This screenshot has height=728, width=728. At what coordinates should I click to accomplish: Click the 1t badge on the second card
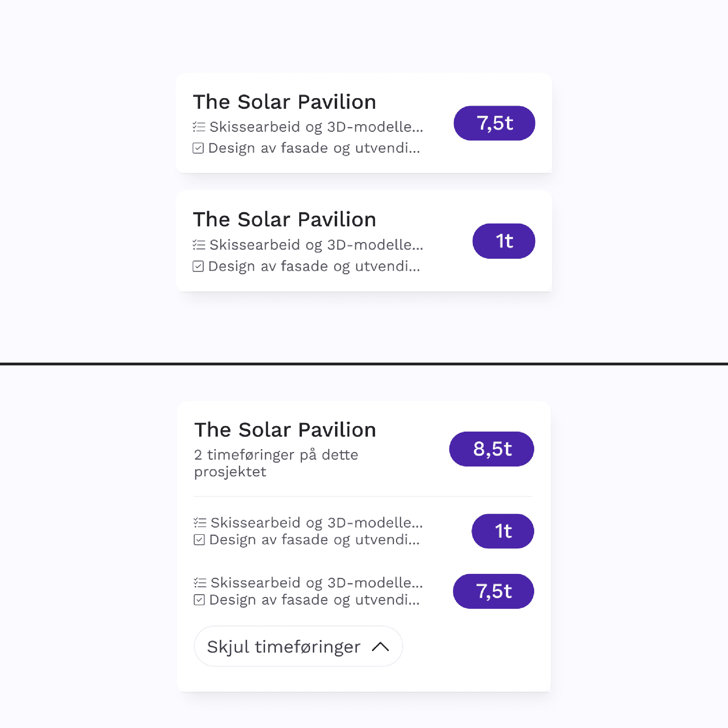click(x=503, y=241)
